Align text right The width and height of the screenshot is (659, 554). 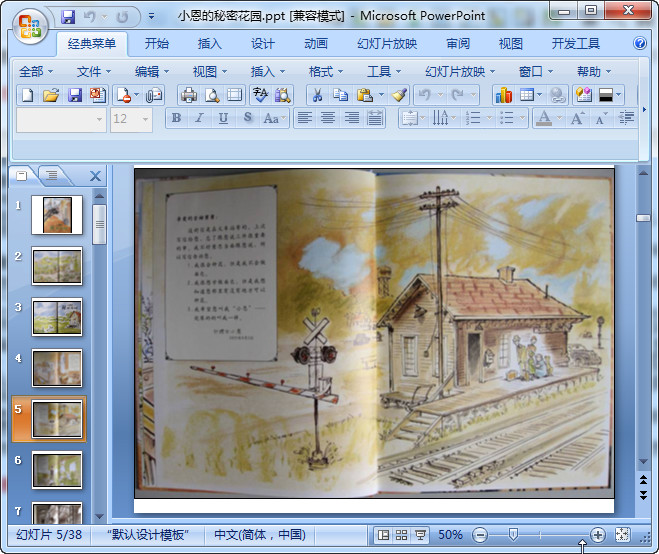351,118
